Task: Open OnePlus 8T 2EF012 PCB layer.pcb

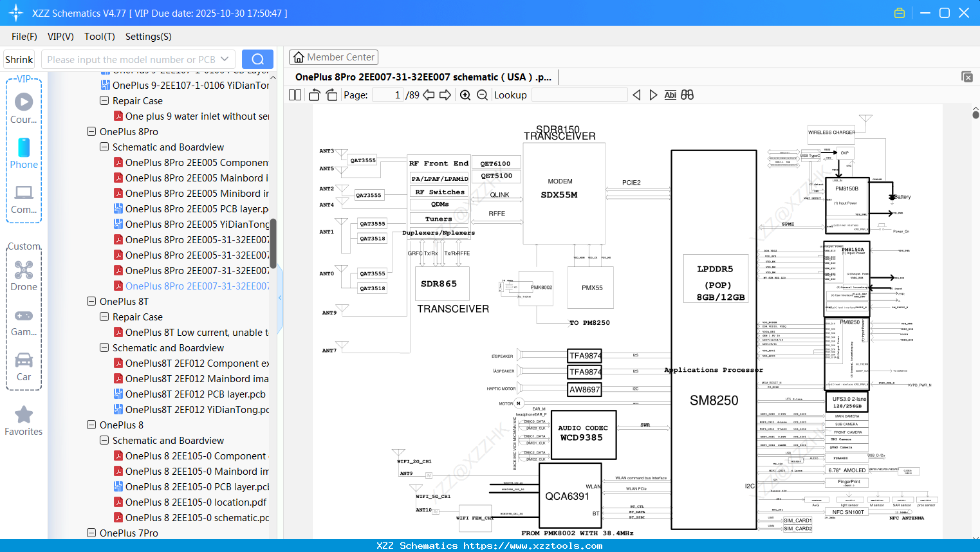Action: [x=190, y=394]
